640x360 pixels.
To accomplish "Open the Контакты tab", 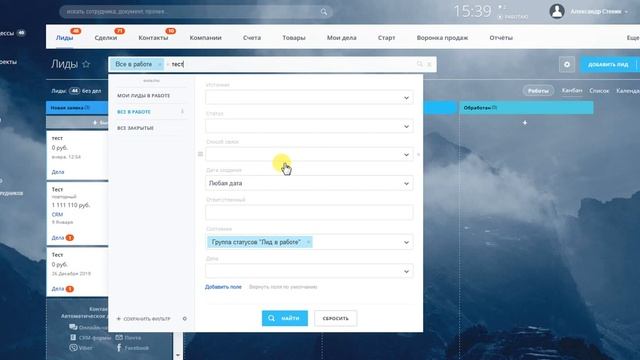I will tap(153, 38).
